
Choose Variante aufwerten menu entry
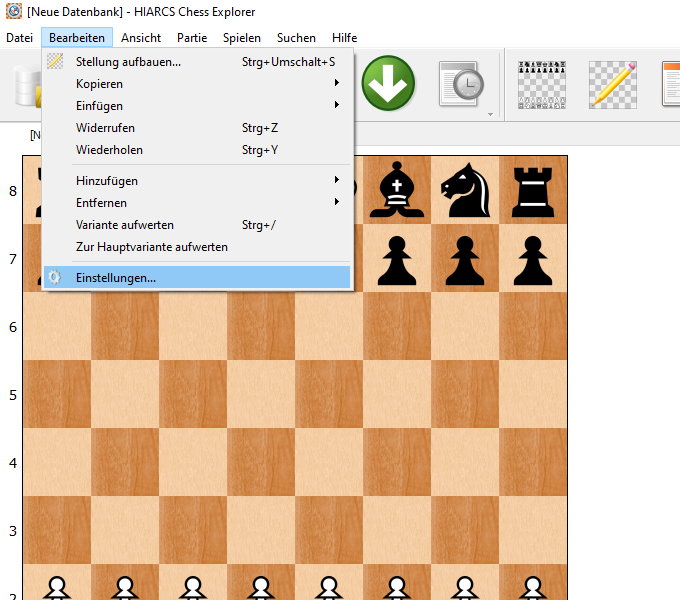coord(197,225)
